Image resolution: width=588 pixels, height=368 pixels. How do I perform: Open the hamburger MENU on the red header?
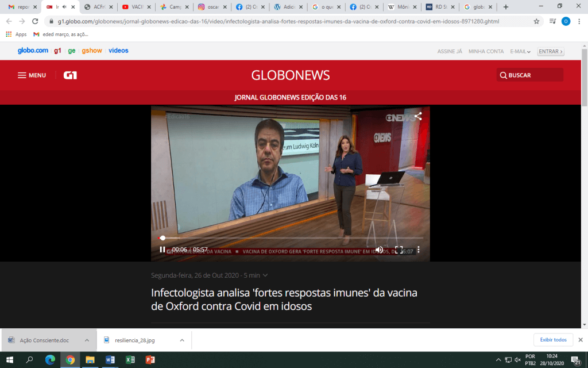(32, 75)
